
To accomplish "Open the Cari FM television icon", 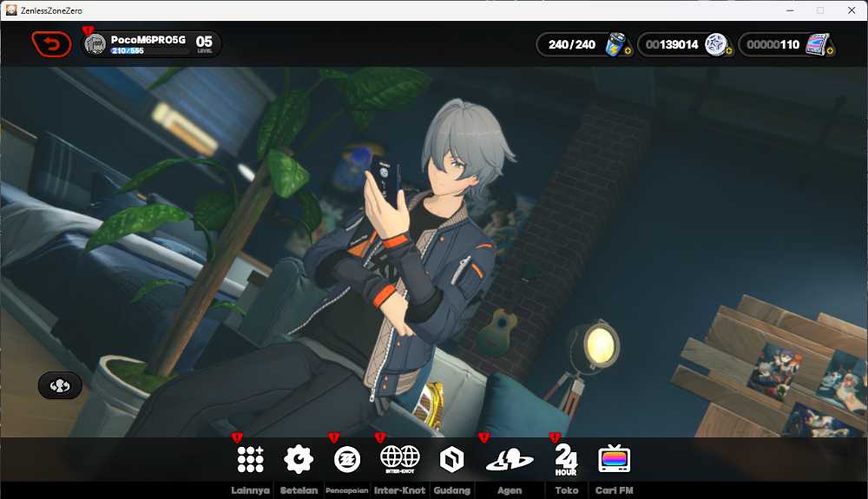I will (614, 458).
